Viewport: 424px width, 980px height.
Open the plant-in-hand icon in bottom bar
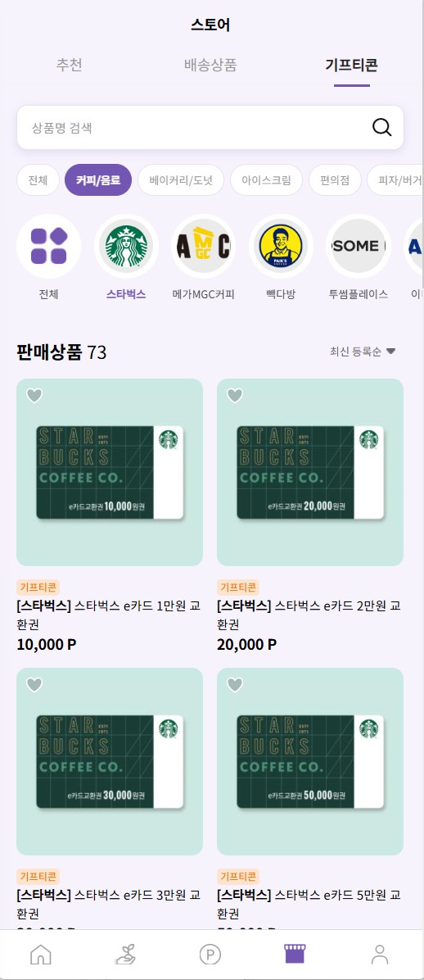[125, 955]
